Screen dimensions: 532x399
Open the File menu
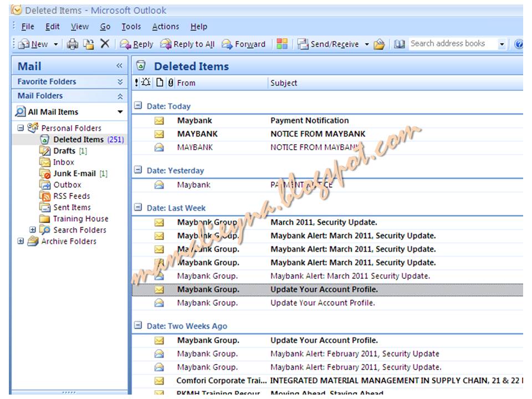(x=28, y=27)
